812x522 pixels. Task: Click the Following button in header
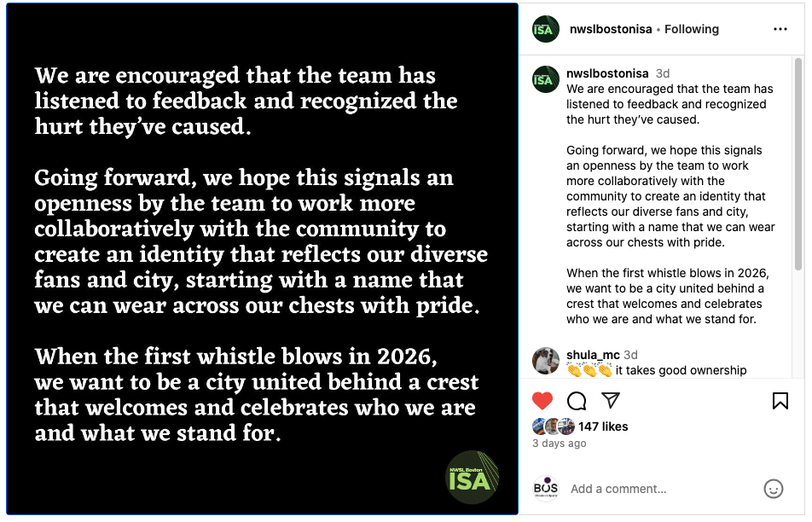coord(692,29)
